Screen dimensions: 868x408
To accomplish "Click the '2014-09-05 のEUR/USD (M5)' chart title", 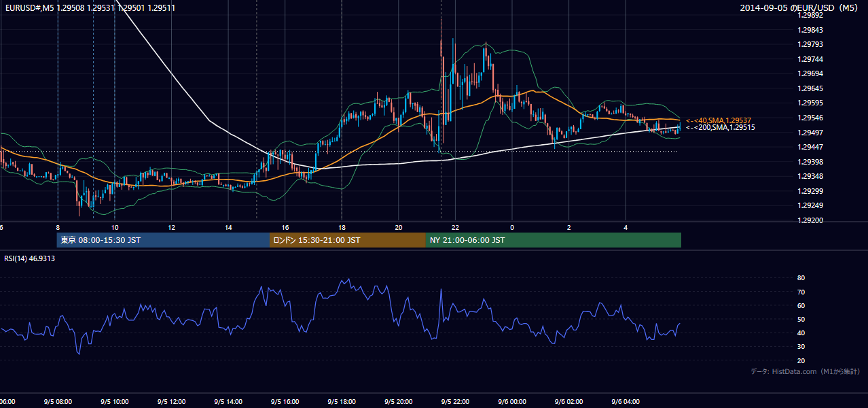I will (800, 8).
